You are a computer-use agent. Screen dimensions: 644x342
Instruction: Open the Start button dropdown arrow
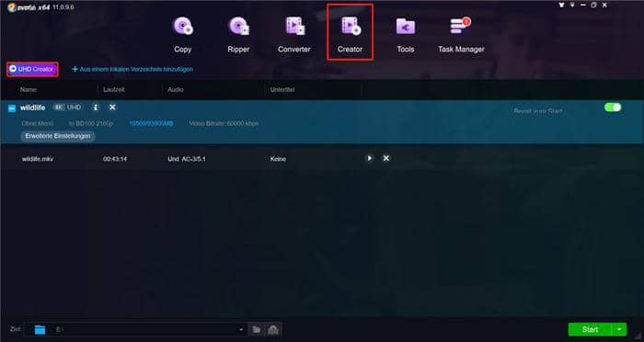[x=619, y=329]
